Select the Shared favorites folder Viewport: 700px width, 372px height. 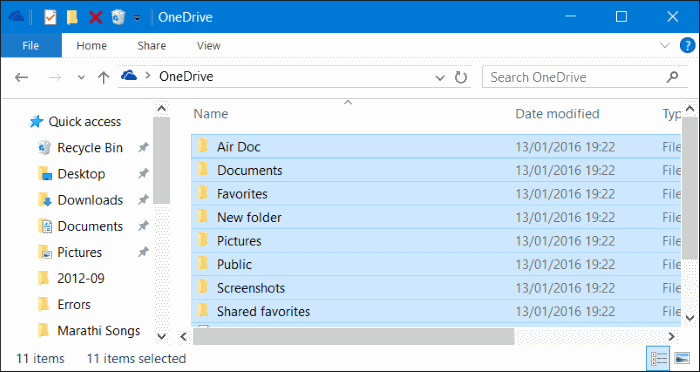click(x=436, y=311)
